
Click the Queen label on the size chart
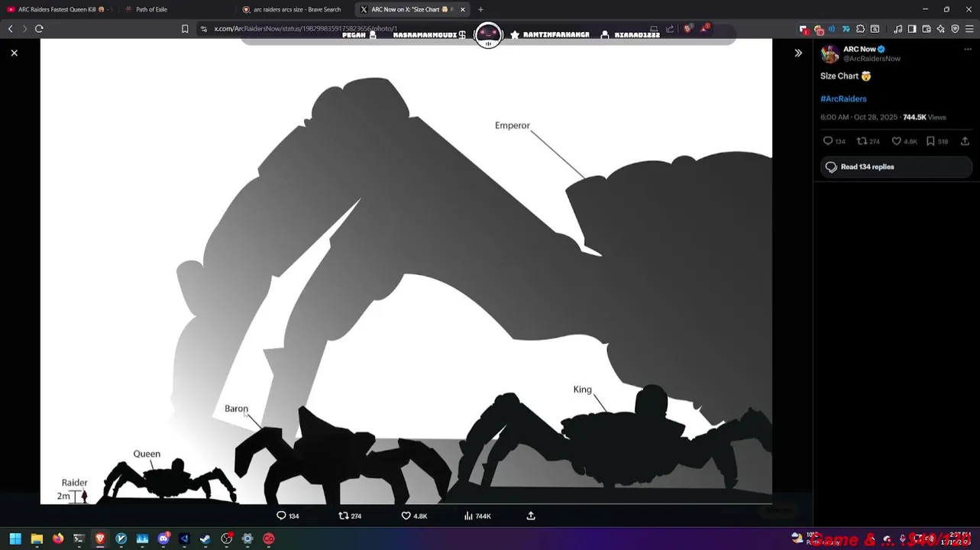click(147, 454)
